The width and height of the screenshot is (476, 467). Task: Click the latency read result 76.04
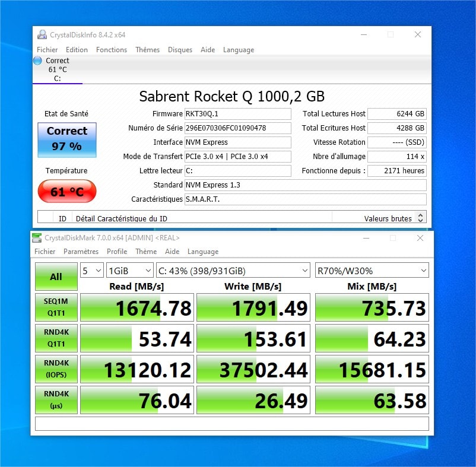click(x=137, y=400)
